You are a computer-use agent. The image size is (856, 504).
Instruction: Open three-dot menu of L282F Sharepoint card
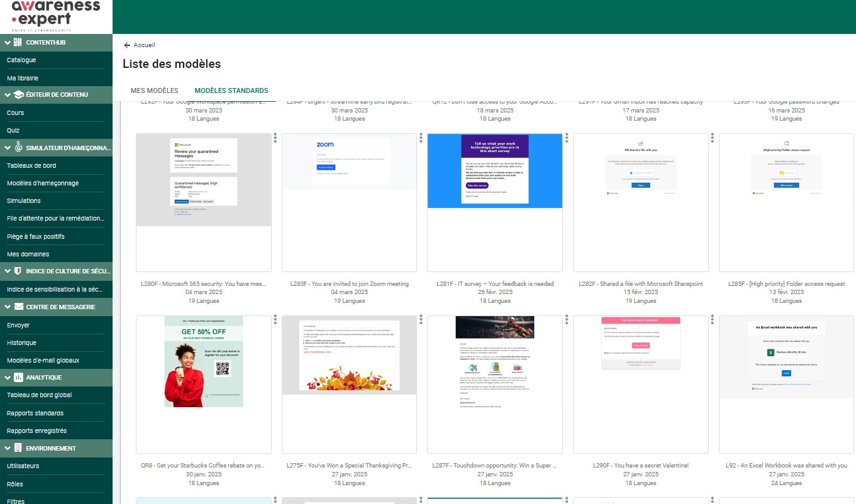coord(713,139)
